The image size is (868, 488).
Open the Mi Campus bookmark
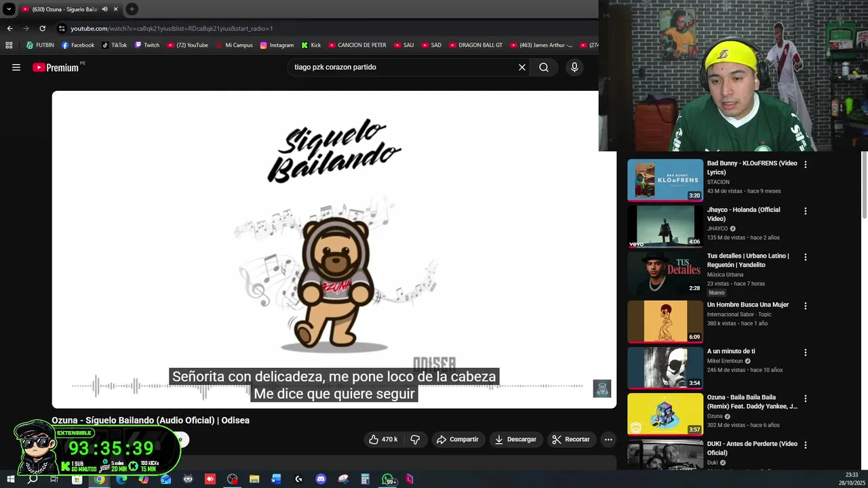click(x=234, y=45)
